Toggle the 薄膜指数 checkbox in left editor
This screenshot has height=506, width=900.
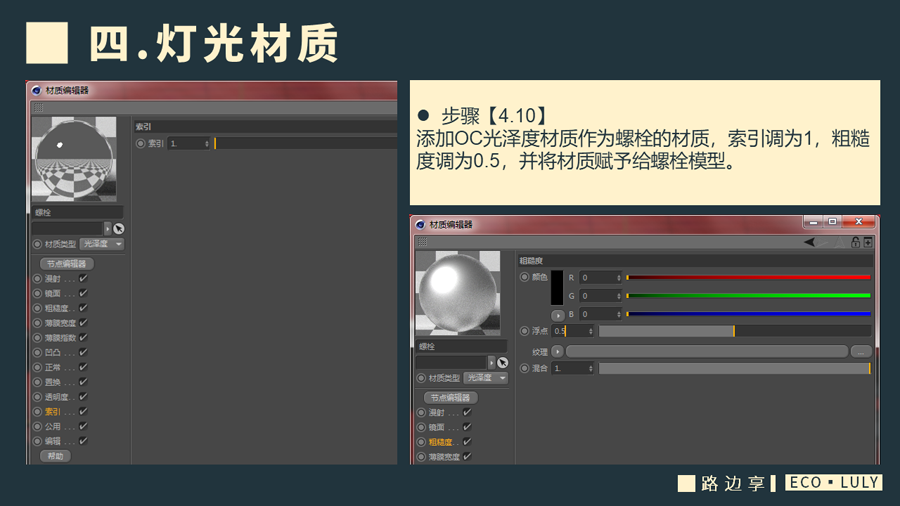click(x=83, y=337)
